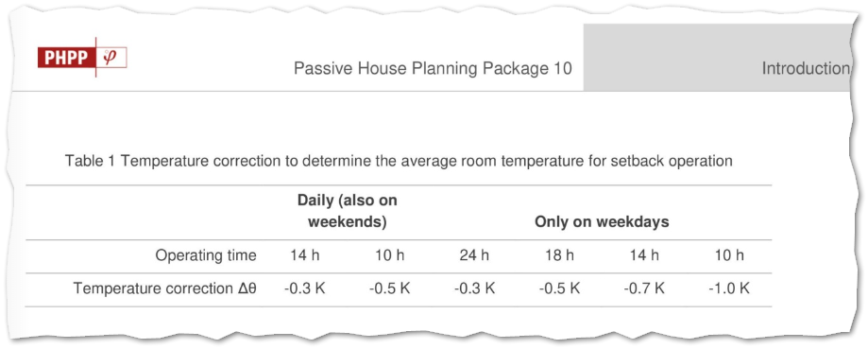The image size is (868, 349).
Task: Select the 24 h operating time cell
Action: point(474,255)
